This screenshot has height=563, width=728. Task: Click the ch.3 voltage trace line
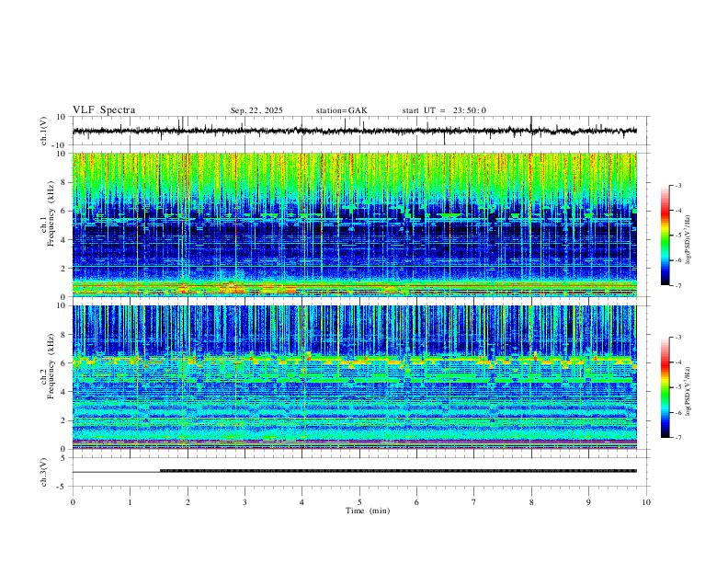tap(354, 471)
